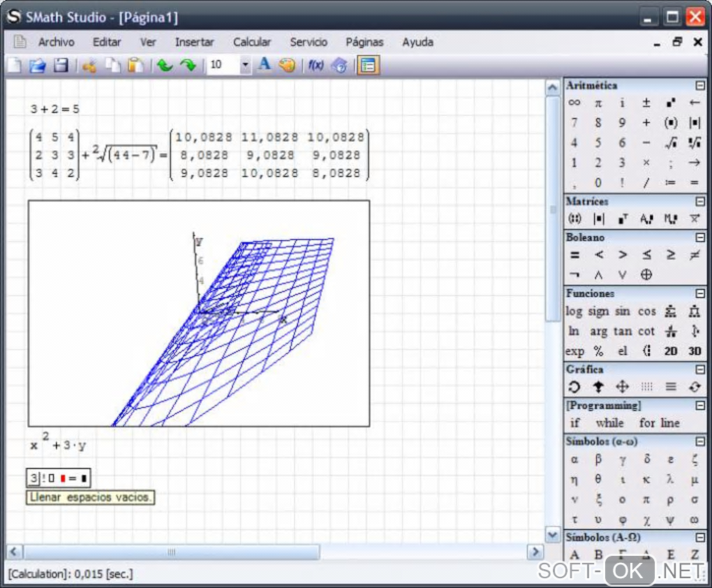The height and width of the screenshot is (588, 712).
Task: Insert the Greek letter beta
Action: pos(598,460)
